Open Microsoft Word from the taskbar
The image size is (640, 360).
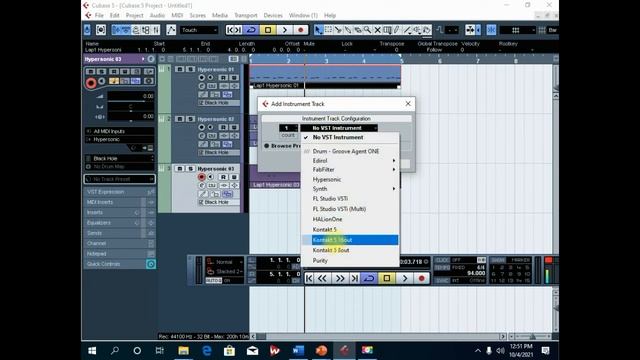298,351
